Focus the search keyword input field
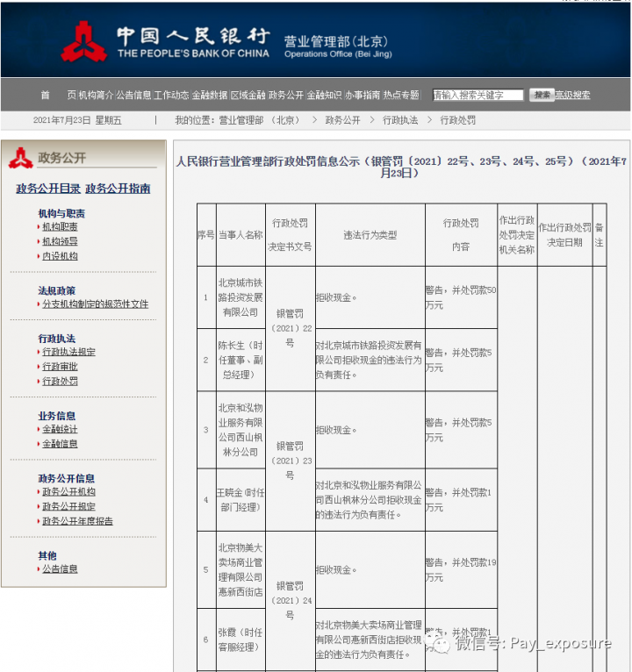Screen dimensions: 632x672 [x=478, y=95]
